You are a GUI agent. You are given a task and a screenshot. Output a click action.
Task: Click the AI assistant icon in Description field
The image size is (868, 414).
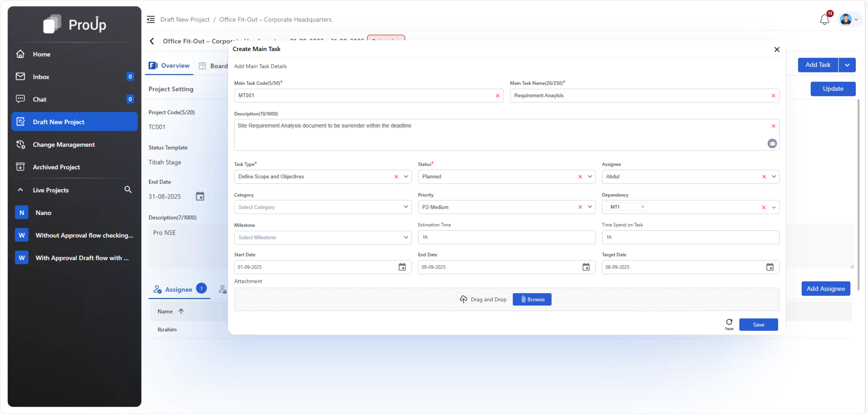[x=772, y=143]
